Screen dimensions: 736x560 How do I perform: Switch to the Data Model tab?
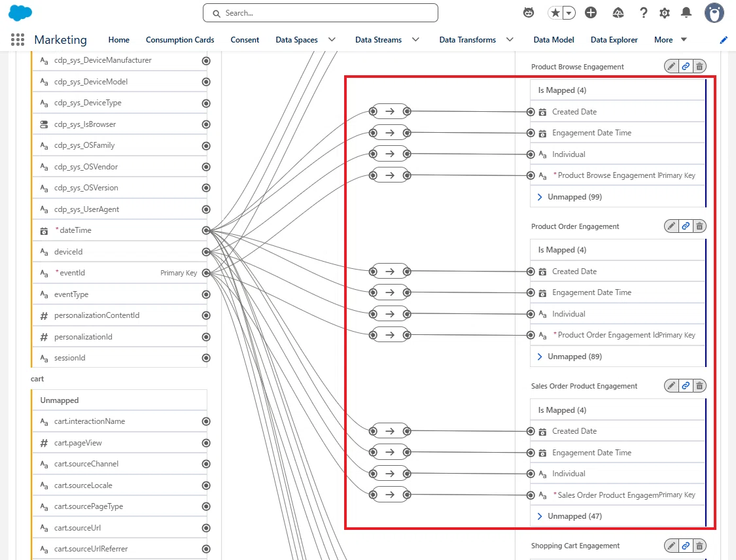[553, 40]
